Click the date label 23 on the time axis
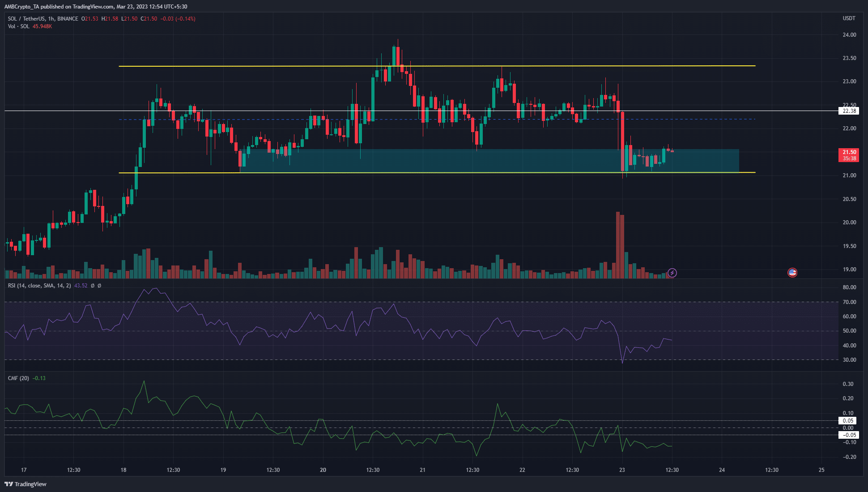Image resolution: width=868 pixels, height=492 pixels. click(622, 471)
